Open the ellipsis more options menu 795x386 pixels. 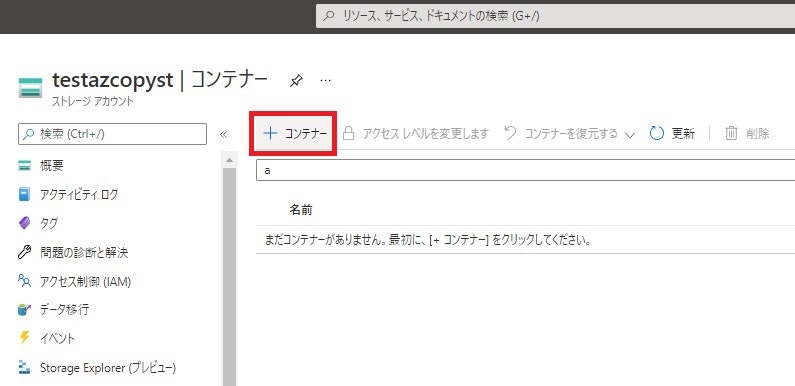coord(326,81)
